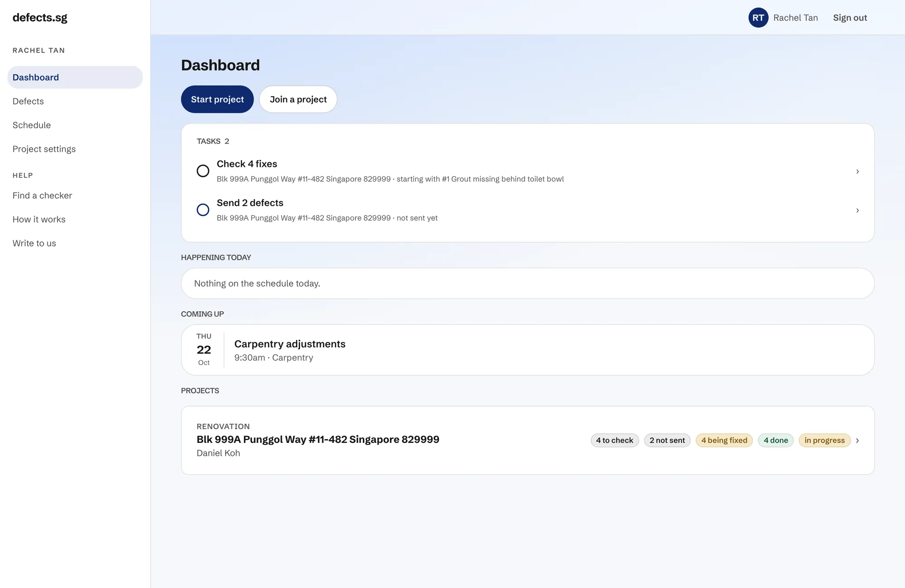Click the Join a project button
905x588 pixels.
click(x=298, y=99)
